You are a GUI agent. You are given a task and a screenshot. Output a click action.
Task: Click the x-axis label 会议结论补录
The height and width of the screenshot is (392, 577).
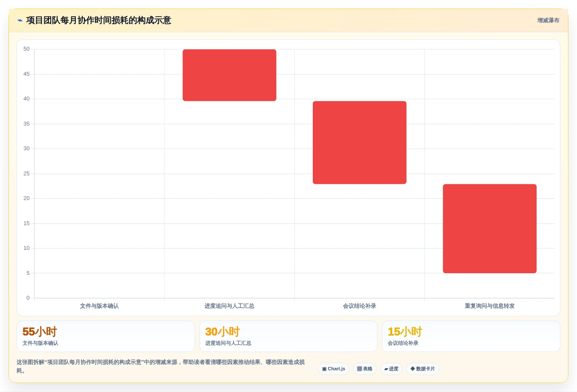click(x=360, y=306)
